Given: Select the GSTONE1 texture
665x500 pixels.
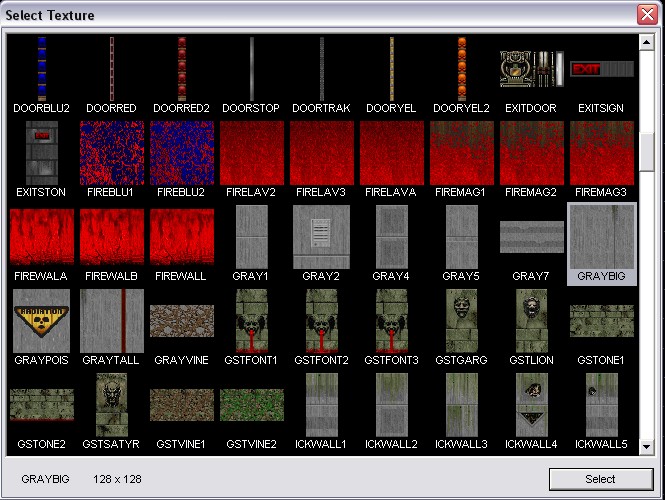Looking at the screenshot, I should [602, 321].
